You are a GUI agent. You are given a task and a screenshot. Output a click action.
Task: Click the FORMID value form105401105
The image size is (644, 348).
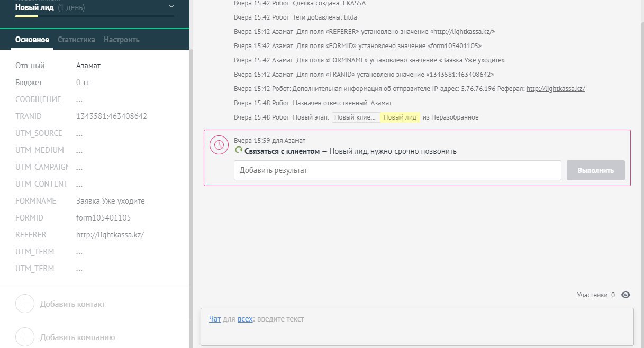pyautogui.click(x=104, y=218)
